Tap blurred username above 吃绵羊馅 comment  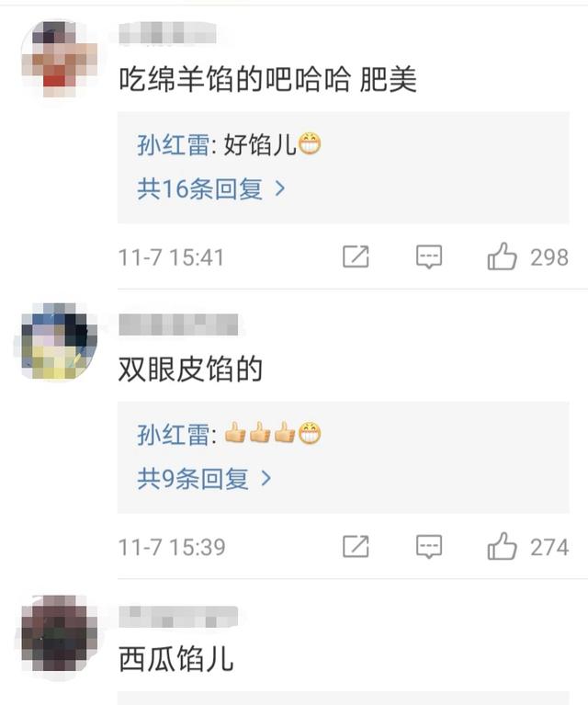point(168,33)
